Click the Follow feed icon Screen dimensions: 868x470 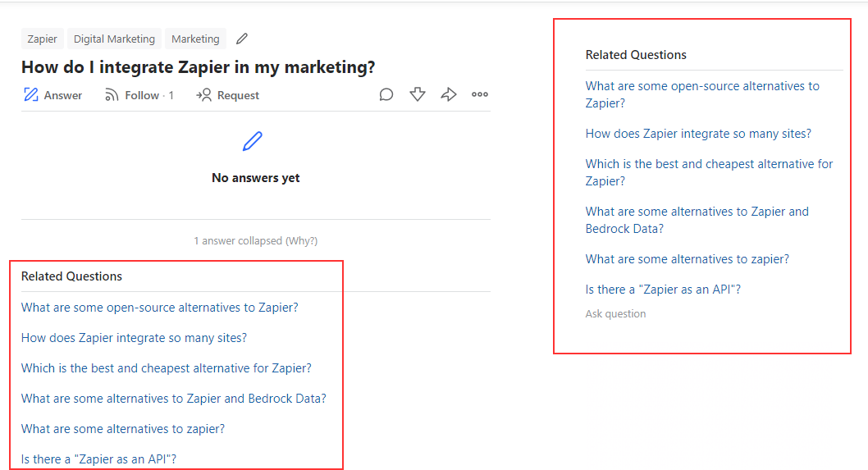tap(112, 95)
